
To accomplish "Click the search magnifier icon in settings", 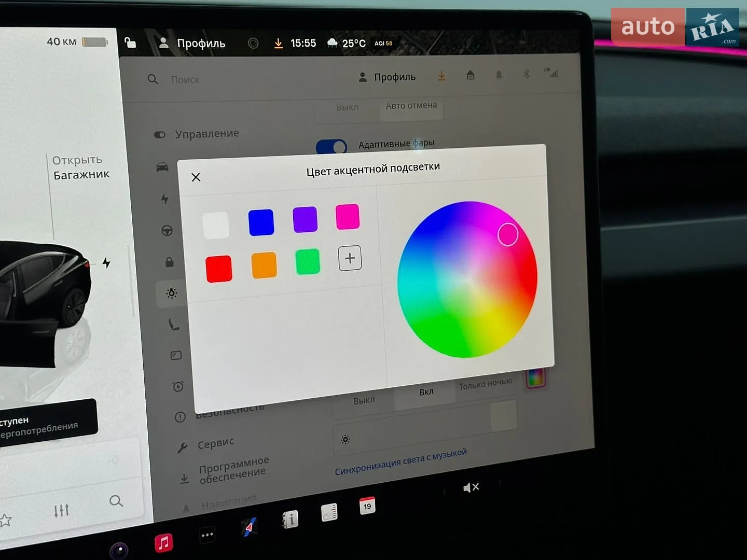I will coord(153,79).
